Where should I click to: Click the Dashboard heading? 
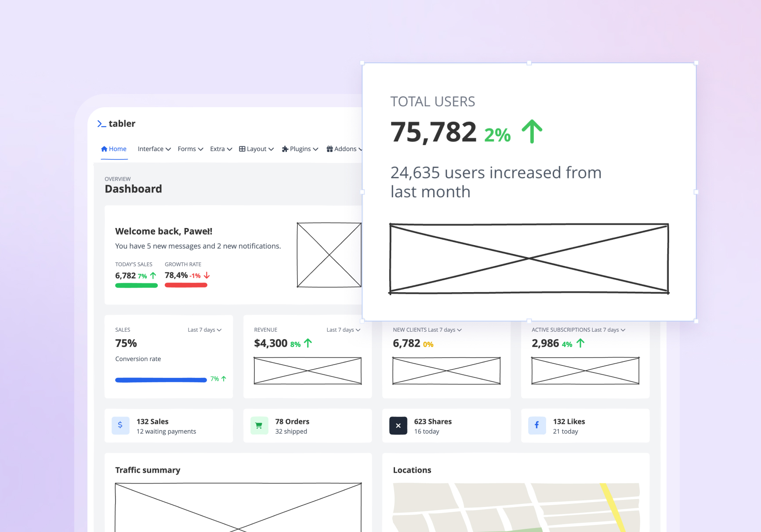[x=133, y=189]
